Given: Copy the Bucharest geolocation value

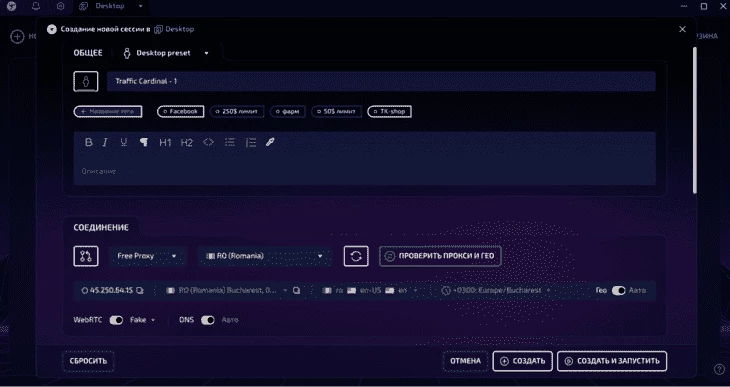Looking at the screenshot, I should coord(297,291).
